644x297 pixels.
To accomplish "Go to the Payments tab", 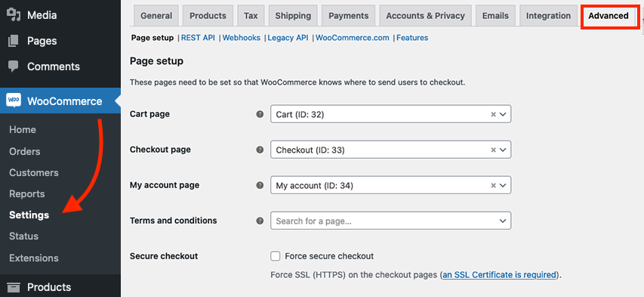I will (348, 16).
